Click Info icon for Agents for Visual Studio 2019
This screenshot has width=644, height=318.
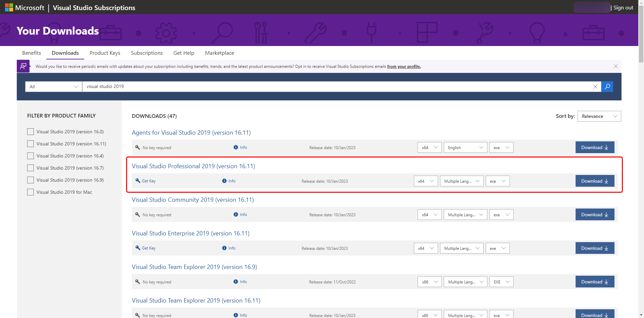point(236,147)
